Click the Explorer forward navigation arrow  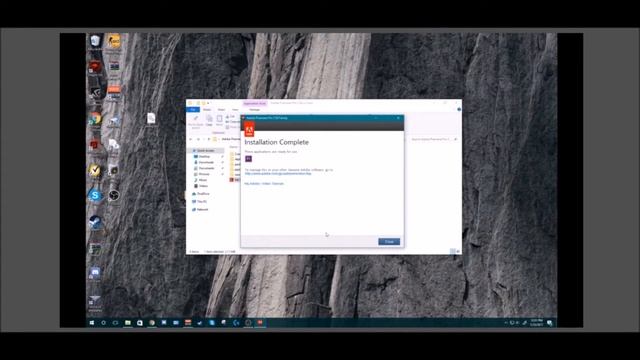coord(198,139)
